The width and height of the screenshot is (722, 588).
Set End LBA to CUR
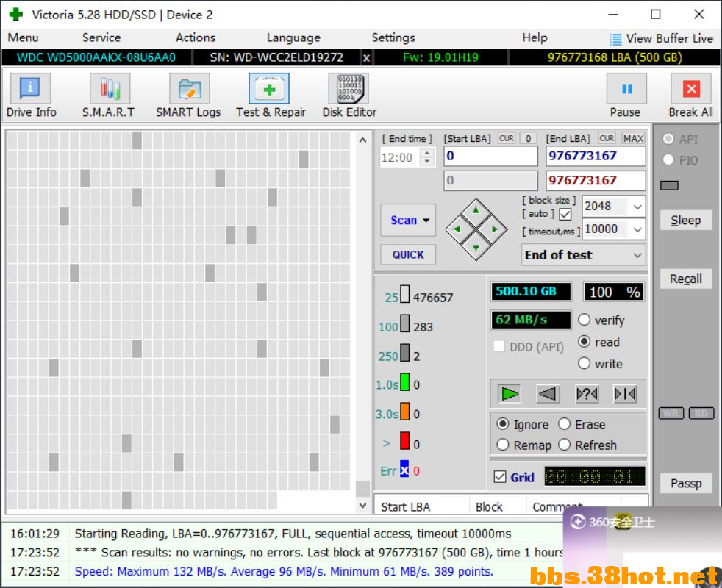point(607,138)
